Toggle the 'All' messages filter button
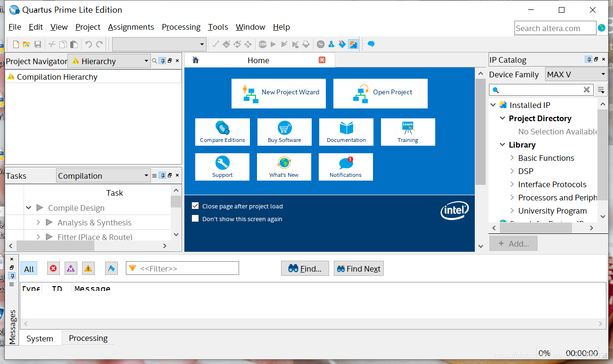Screen dimensions: 613x364 (29, 269)
